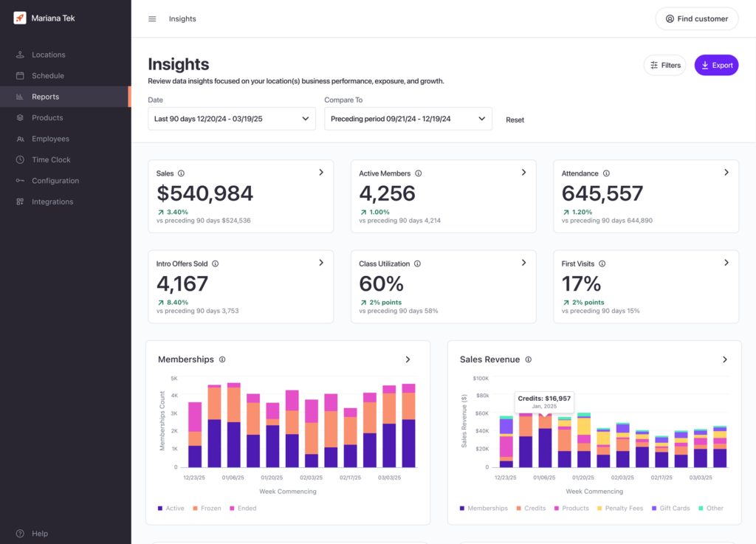Click the Mariana Tek rocket logo
756x544 pixels.
[x=20, y=18]
